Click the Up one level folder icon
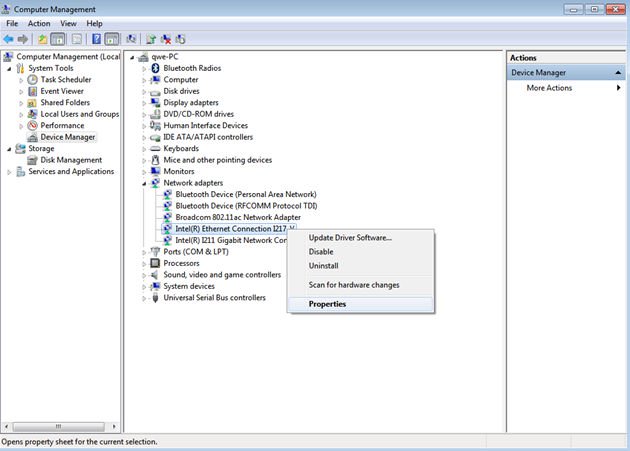This screenshot has height=451, width=630. pos(43,39)
